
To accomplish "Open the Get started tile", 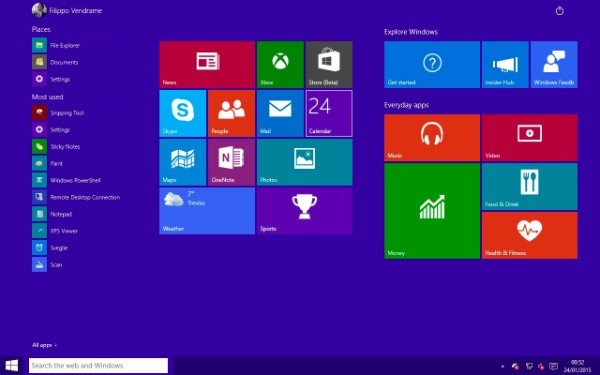I will (x=432, y=64).
